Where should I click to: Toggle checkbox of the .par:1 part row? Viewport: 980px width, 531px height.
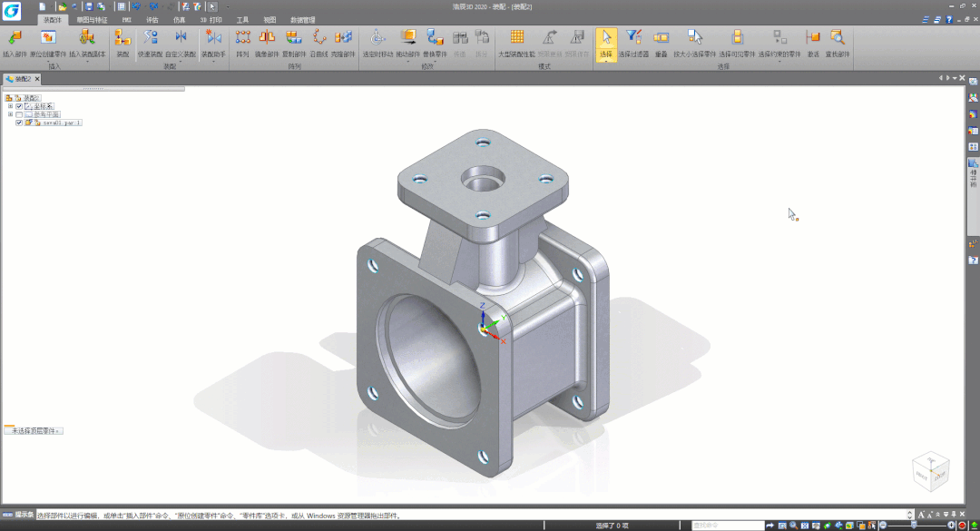click(19, 123)
